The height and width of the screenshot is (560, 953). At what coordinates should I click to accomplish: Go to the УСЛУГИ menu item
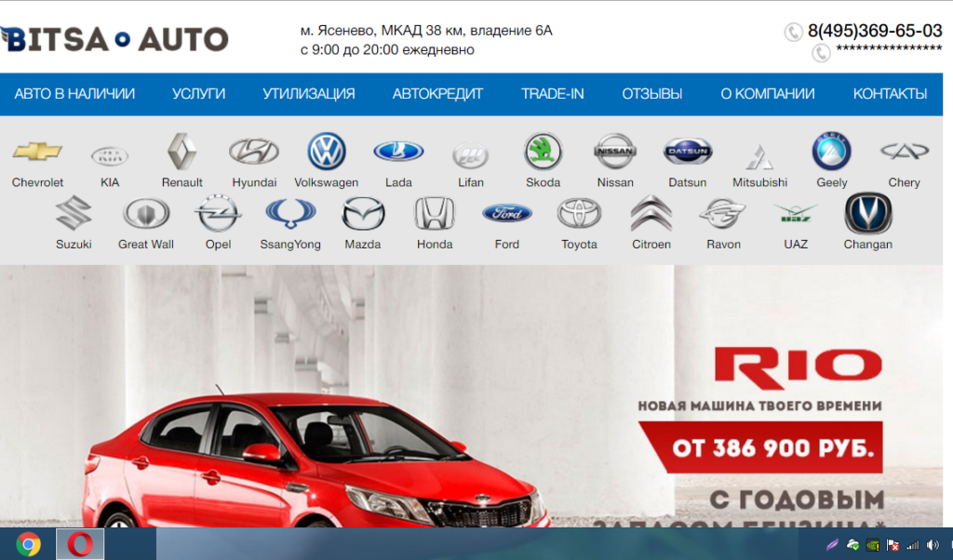(x=199, y=94)
